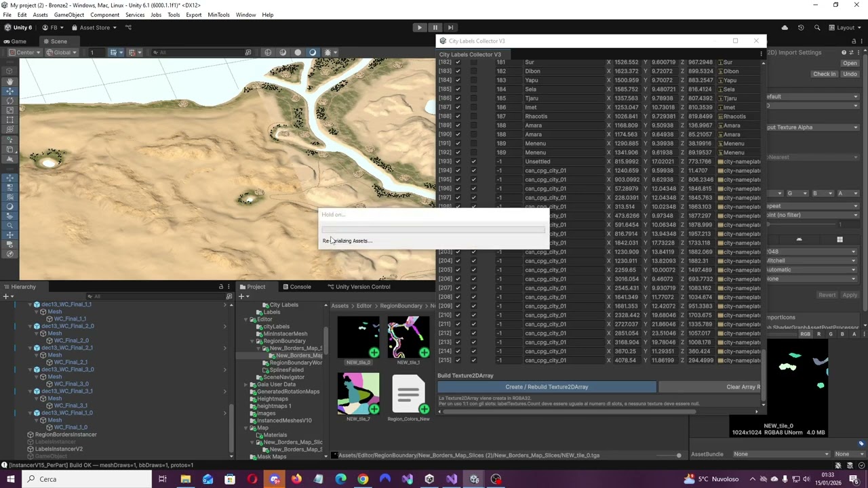
Task: Lock the Hierarchy panel
Action: [x=220, y=287]
